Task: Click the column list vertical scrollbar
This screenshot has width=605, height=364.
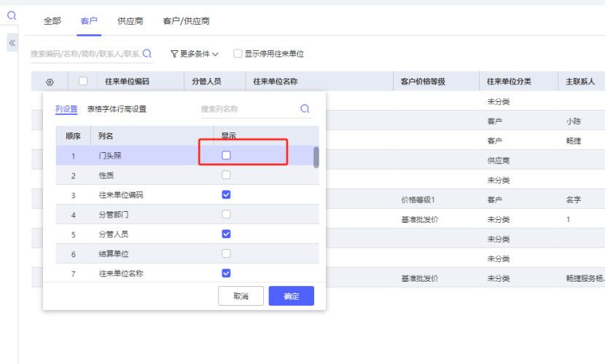Action: coord(316,157)
